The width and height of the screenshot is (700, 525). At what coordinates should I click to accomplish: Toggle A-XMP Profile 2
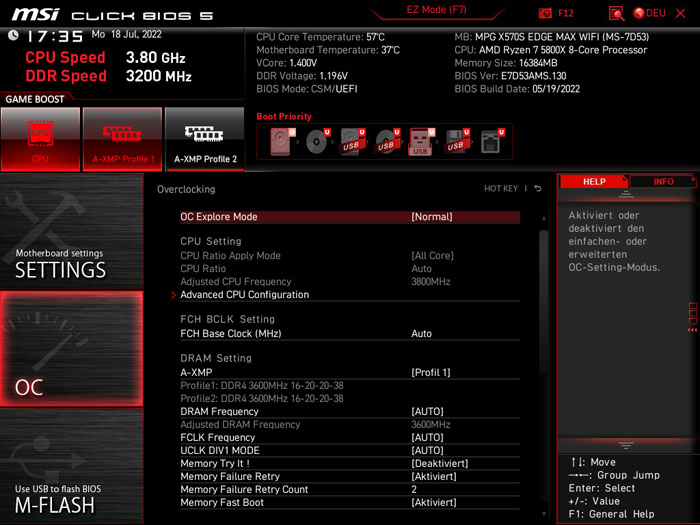coord(205,139)
